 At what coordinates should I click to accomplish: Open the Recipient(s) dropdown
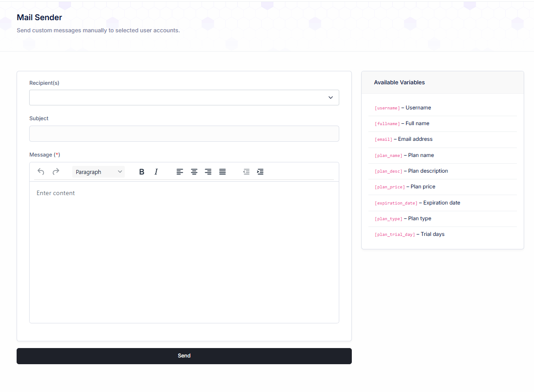[184, 98]
